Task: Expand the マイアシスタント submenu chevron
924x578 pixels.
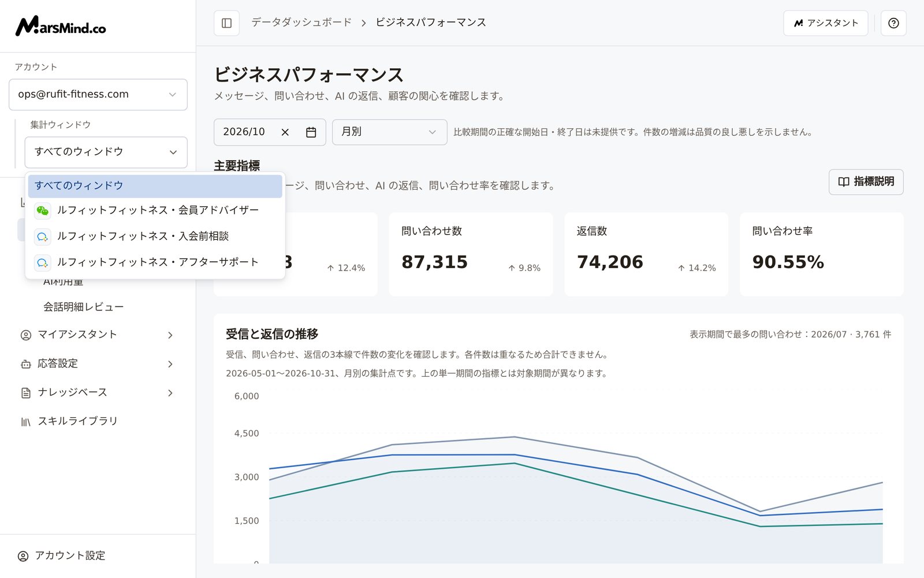Action: point(170,335)
